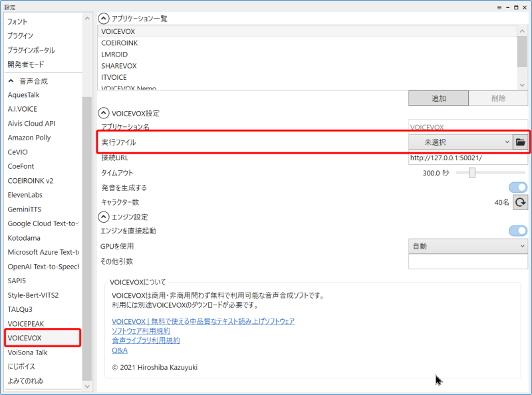The height and width of the screenshot is (395, 532).
Task: Open the ソフトウェア利用規約 link
Action: 141,330
